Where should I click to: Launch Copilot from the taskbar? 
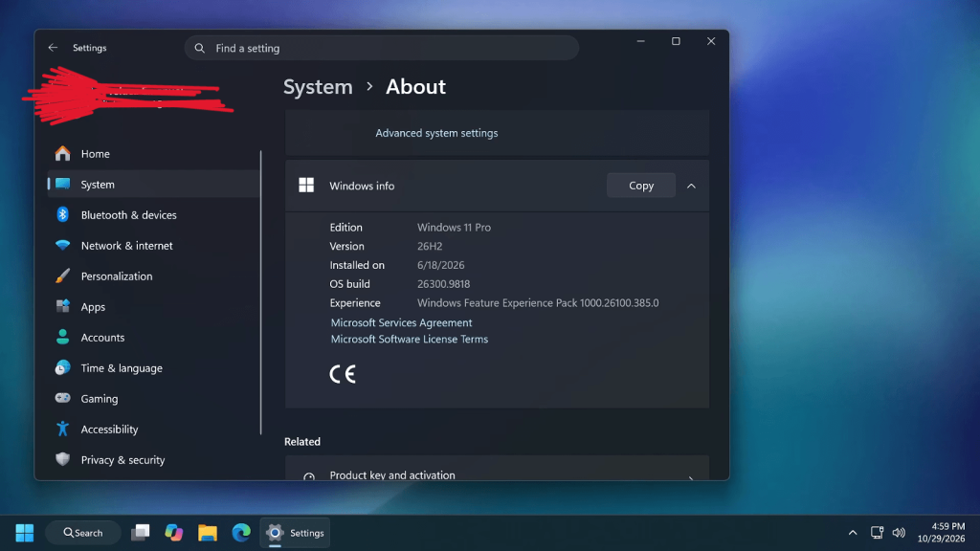[x=174, y=533]
